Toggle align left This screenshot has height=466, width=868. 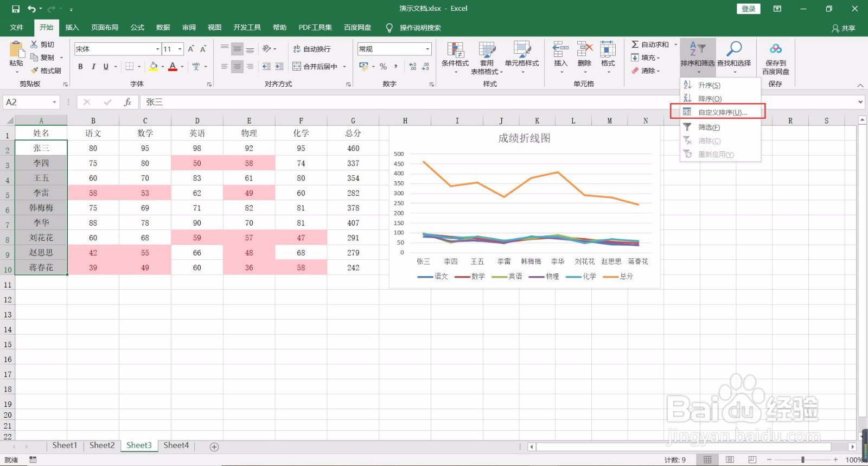tap(225, 66)
